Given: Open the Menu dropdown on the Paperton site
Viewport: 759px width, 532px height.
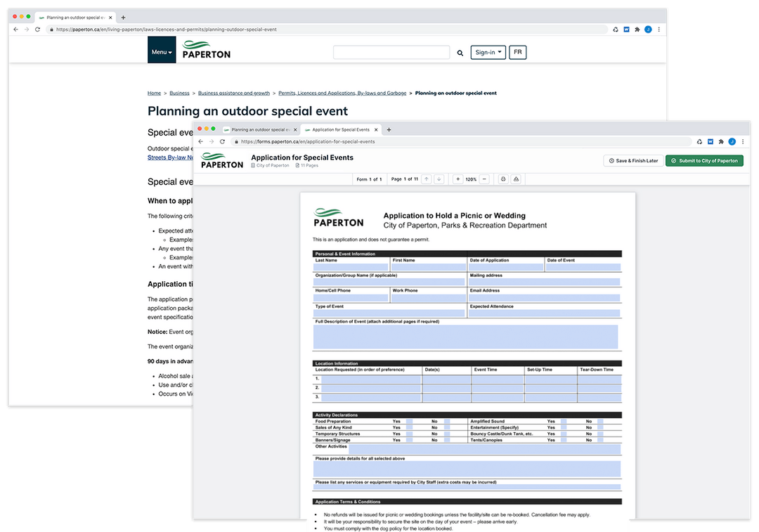Looking at the screenshot, I should point(161,51).
